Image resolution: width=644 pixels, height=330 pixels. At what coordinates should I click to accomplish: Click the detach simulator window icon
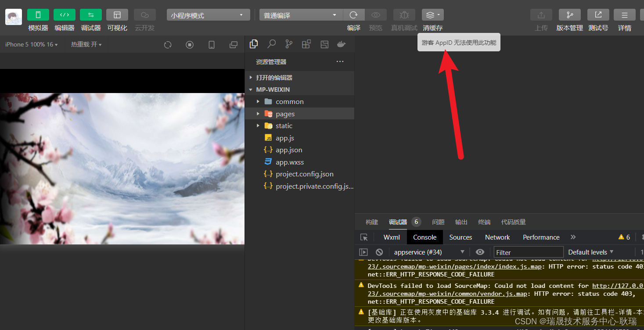(x=234, y=45)
